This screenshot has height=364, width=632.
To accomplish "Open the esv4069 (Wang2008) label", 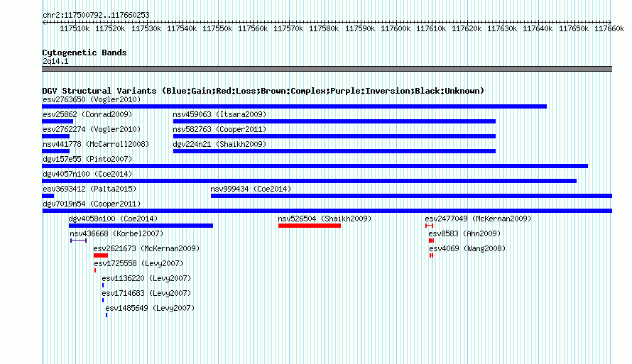I will point(467,248).
